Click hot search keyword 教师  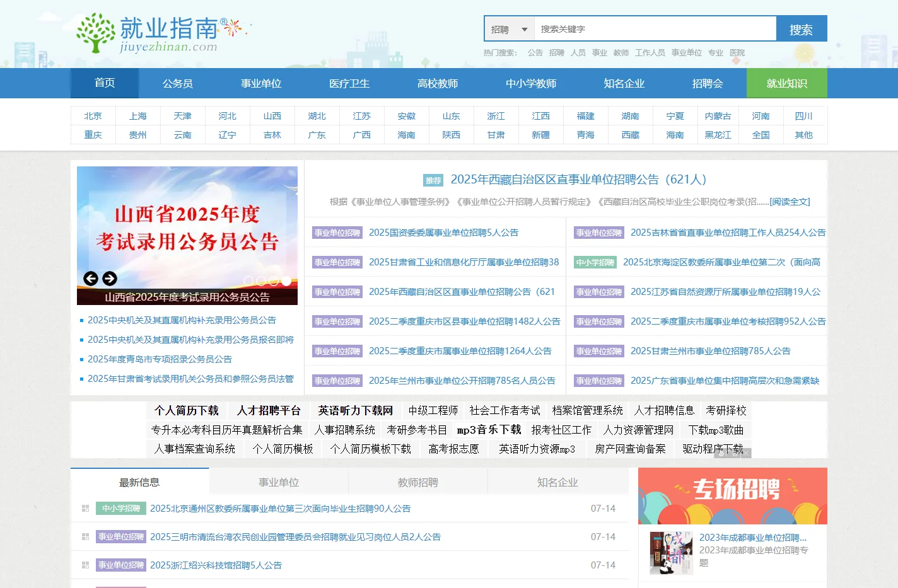[x=621, y=53]
